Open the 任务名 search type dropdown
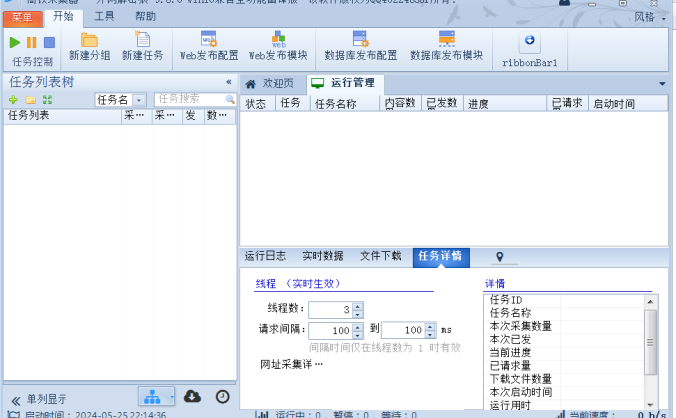This screenshot has height=418, width=676. (x=139, y=100)
